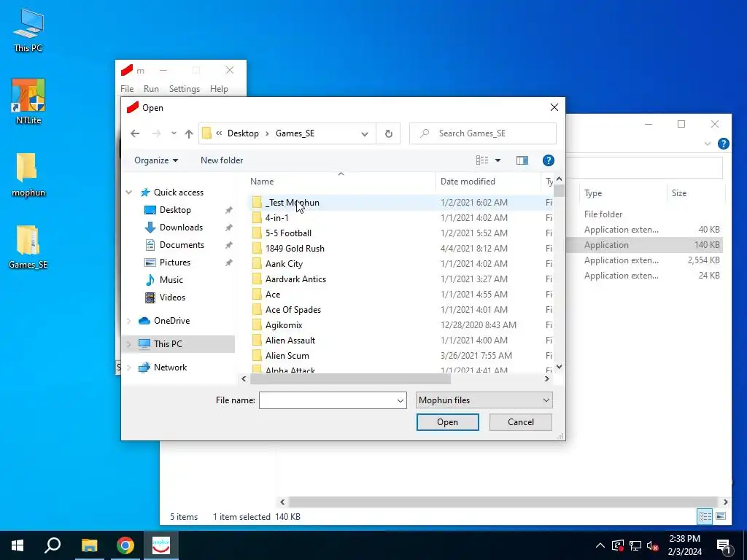Image resolution: width=747 pixels, height=560 pixels.
Task: Go up one folder level
Action: 189,134
